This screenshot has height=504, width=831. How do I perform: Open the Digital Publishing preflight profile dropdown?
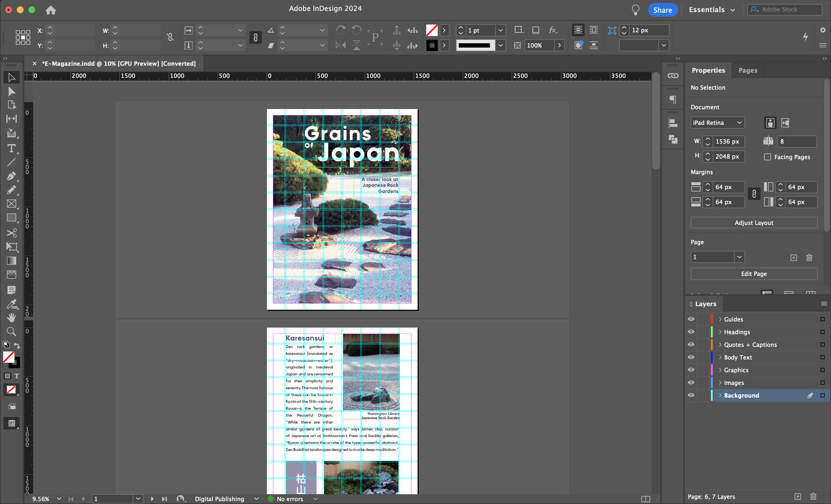[256, 499]
